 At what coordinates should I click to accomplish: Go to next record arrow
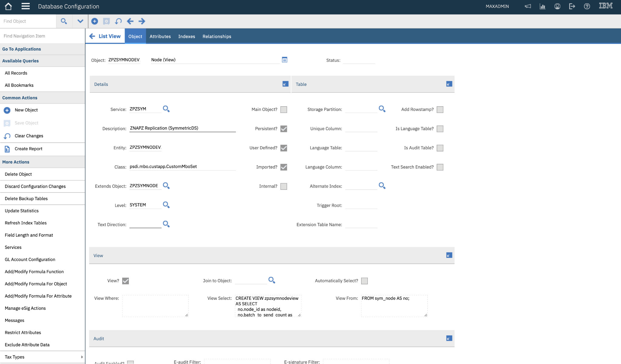[142, 21]
